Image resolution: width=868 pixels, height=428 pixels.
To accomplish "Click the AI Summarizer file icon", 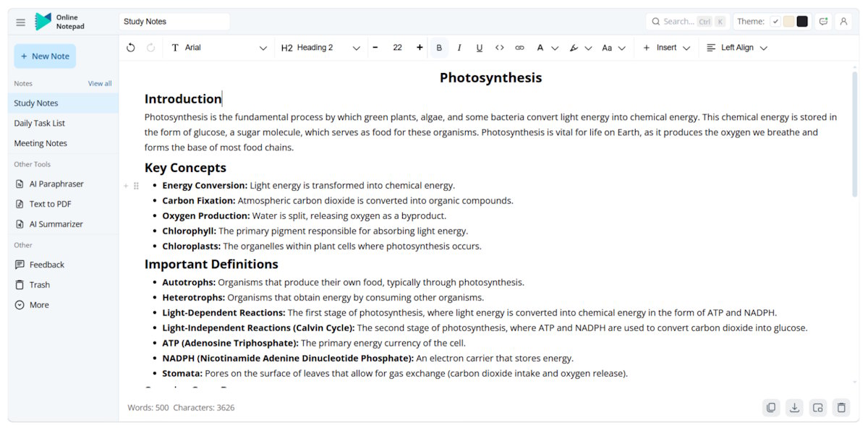I will click(x=20, y=225).
